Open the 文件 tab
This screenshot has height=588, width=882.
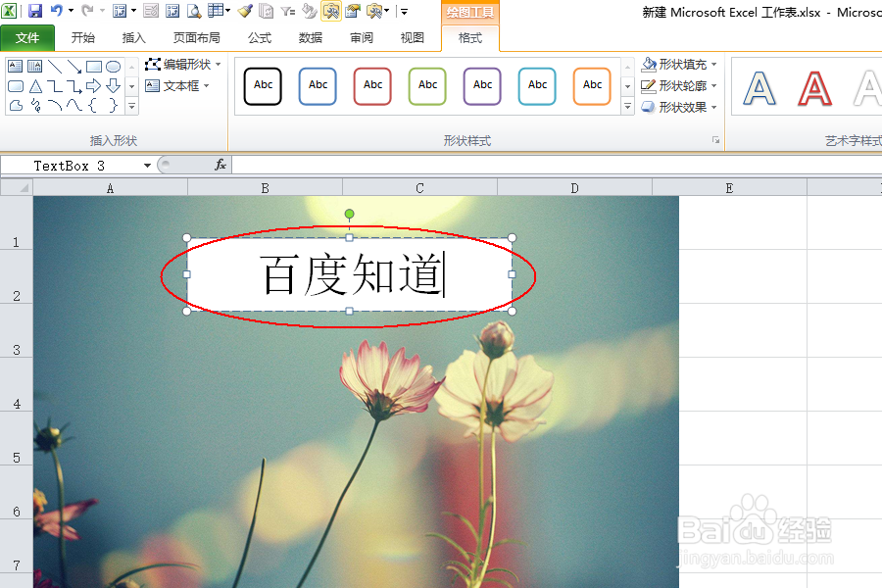tap(27, 37)
